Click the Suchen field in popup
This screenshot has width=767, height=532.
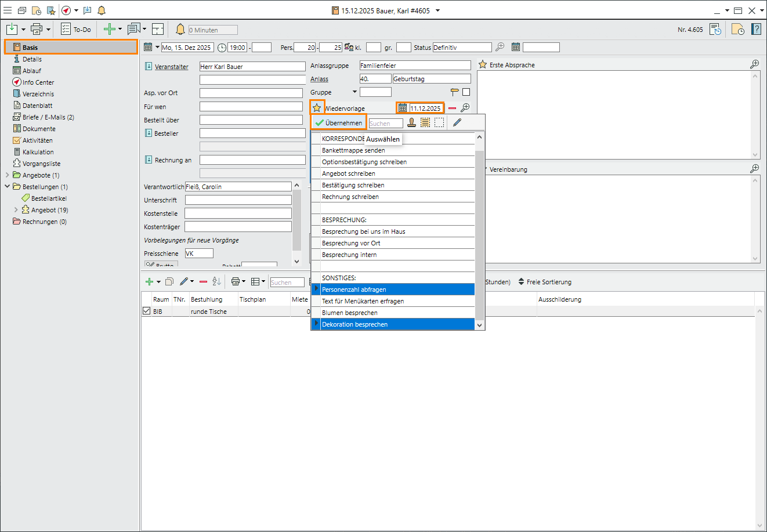386,124
